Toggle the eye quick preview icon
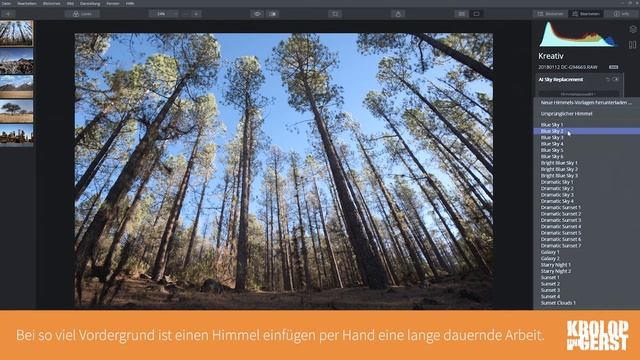This screenshot has height=360, width=640. coord(257,14)
